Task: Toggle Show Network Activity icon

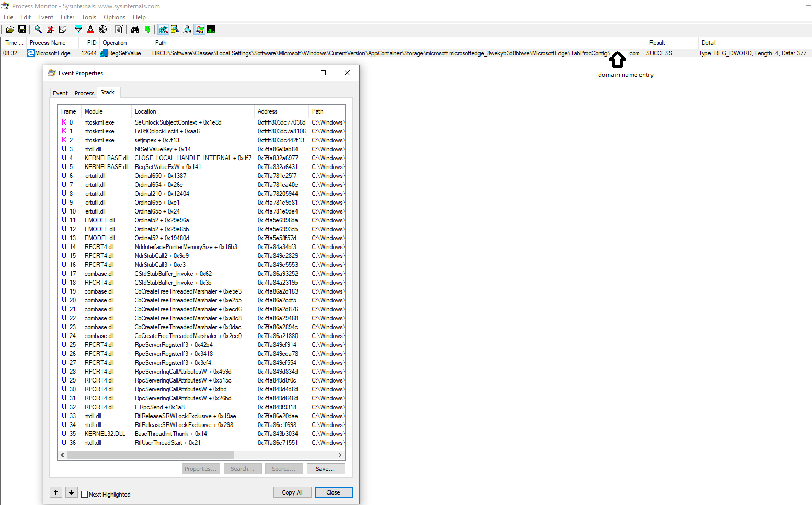Action: (187, 29)
